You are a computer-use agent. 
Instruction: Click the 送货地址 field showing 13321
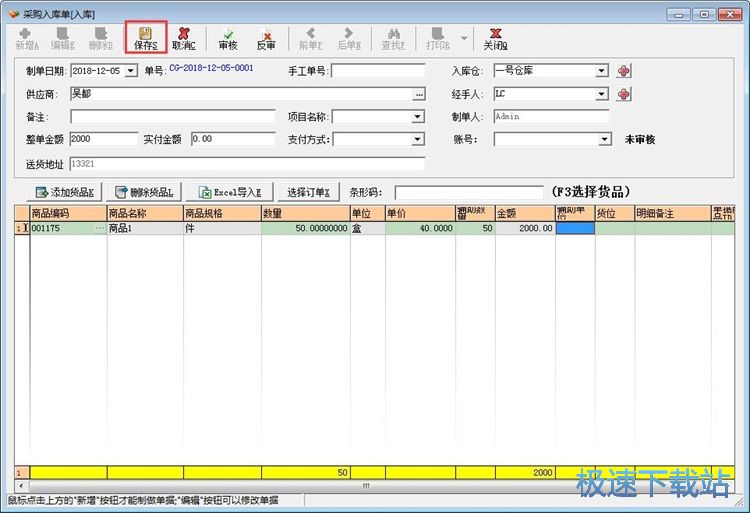[x=247, y=164]
